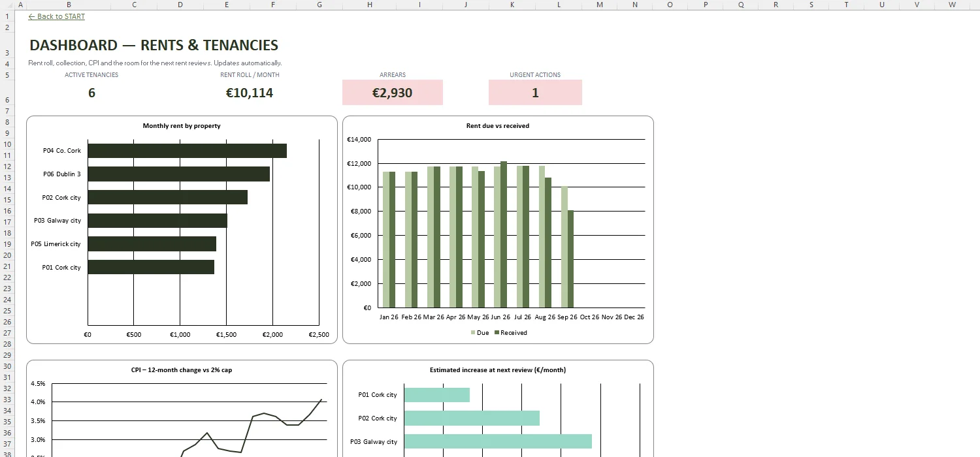This screenshot has width=980, height=457.
Task: Click the dashboard subtitle description text
Action: [155, 63]
